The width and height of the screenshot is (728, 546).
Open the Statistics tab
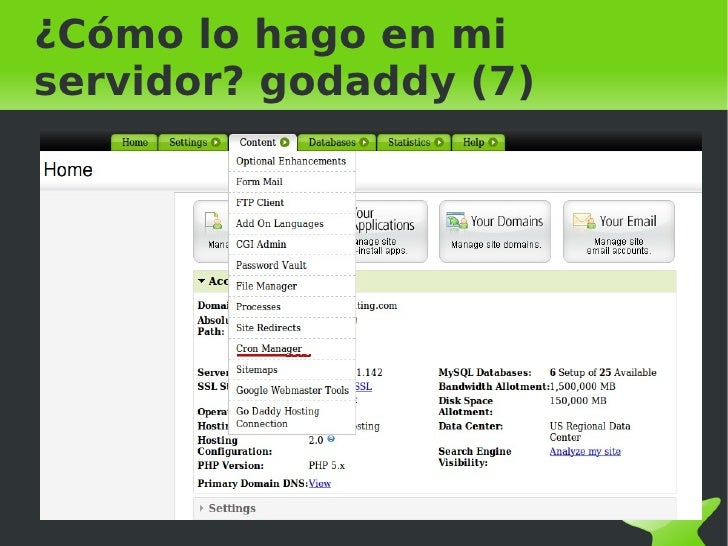414,143
